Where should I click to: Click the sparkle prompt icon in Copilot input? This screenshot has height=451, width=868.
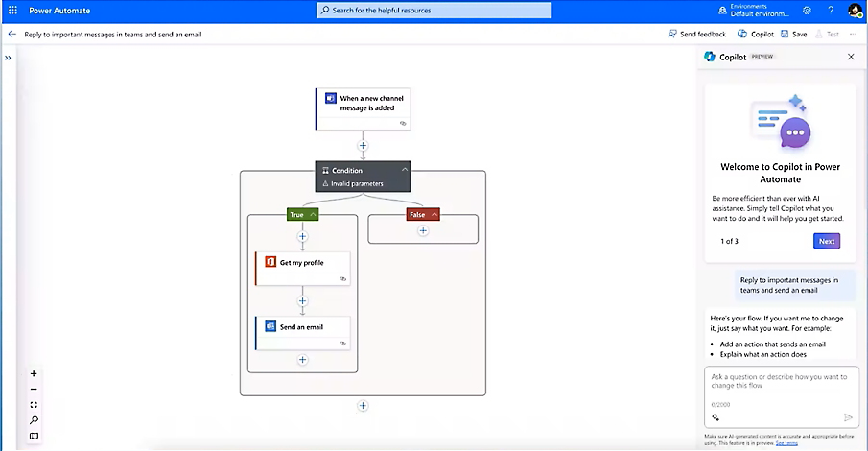tap(716, 417)
